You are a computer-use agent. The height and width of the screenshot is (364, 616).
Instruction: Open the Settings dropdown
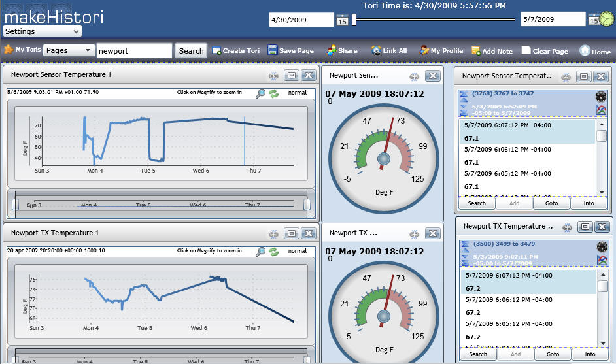click(x=43, y=31)
